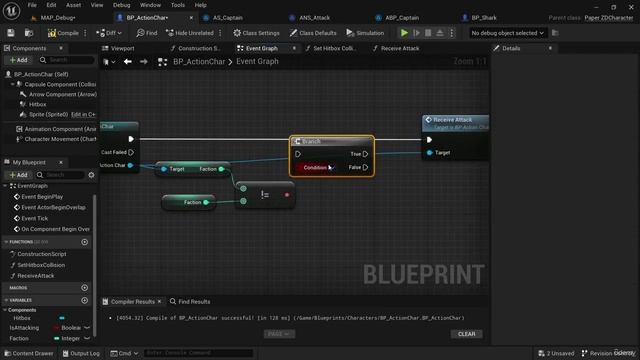Collapse the EventGraph section
The image size is (640, 360).
point(6,186)
